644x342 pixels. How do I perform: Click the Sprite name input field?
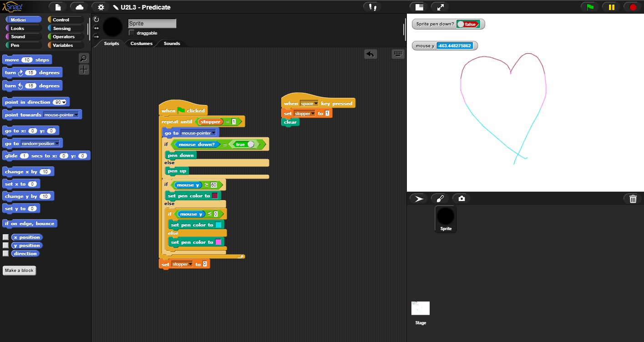coord(152,23)
